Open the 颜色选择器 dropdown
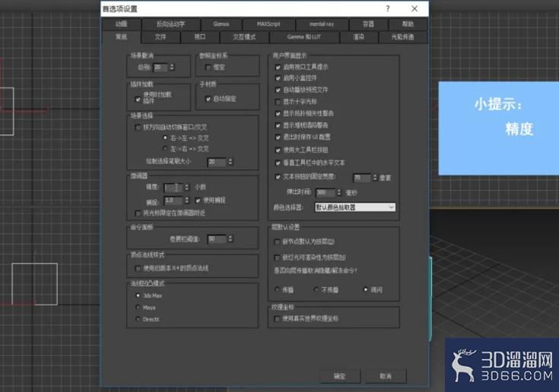Screen dimensions: 559x392 pos(355,207)
